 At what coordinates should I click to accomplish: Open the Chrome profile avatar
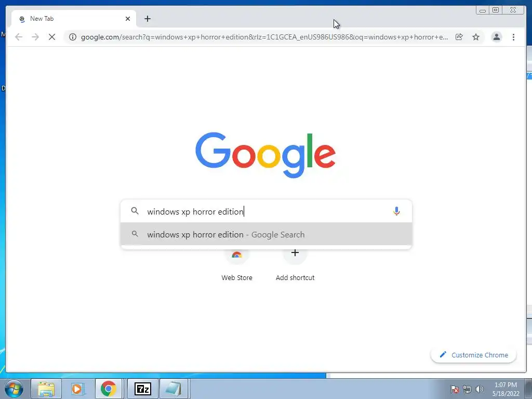click(496, 37)
